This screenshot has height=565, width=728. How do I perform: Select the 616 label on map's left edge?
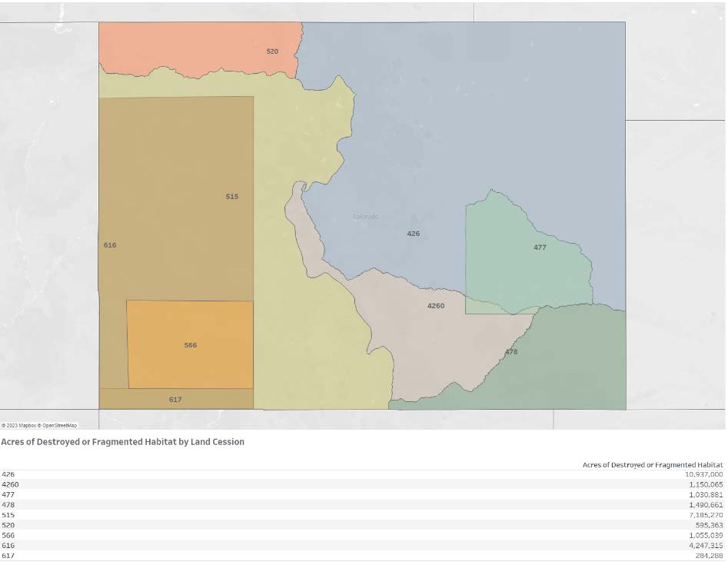(110, 245)
